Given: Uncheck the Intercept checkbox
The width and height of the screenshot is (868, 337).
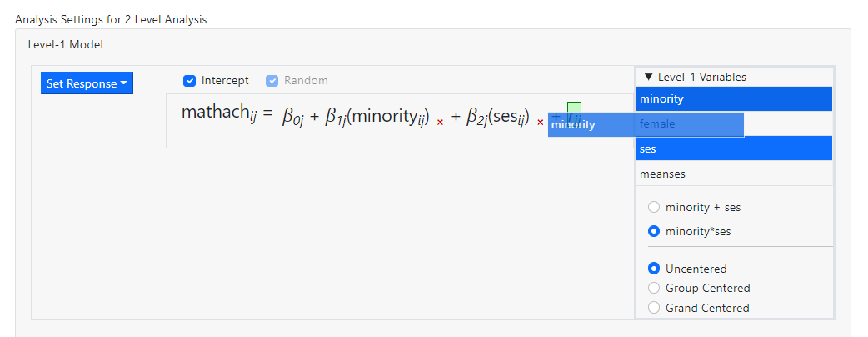Looking at the screenshot, I should [189, 81].
